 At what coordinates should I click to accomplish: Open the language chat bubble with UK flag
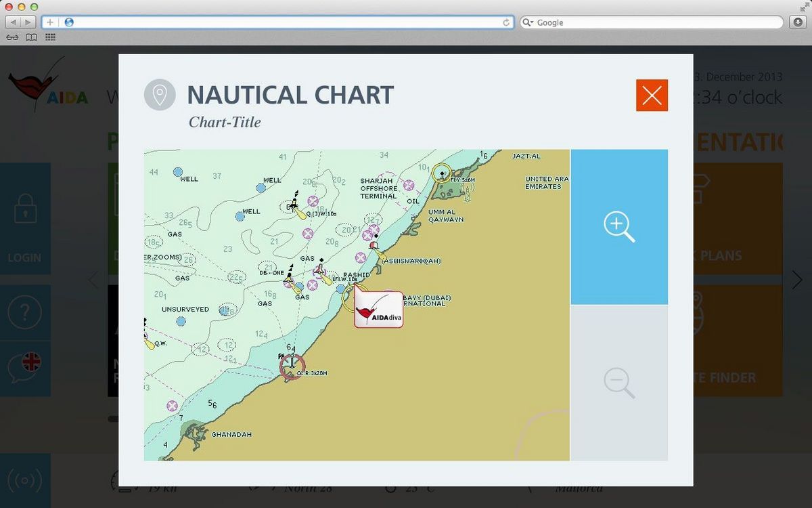pos(25,366)
